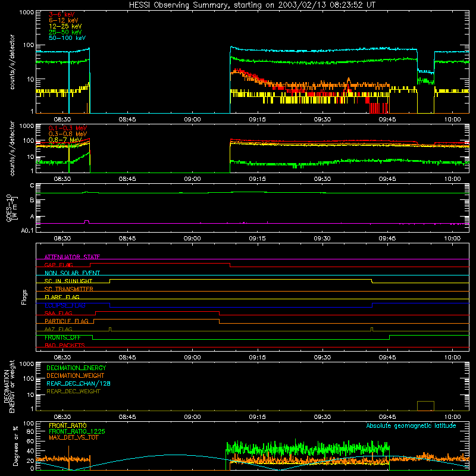
Task: Select the NON_SOLAR_EVENT flag label
Action: click(72, 273)
